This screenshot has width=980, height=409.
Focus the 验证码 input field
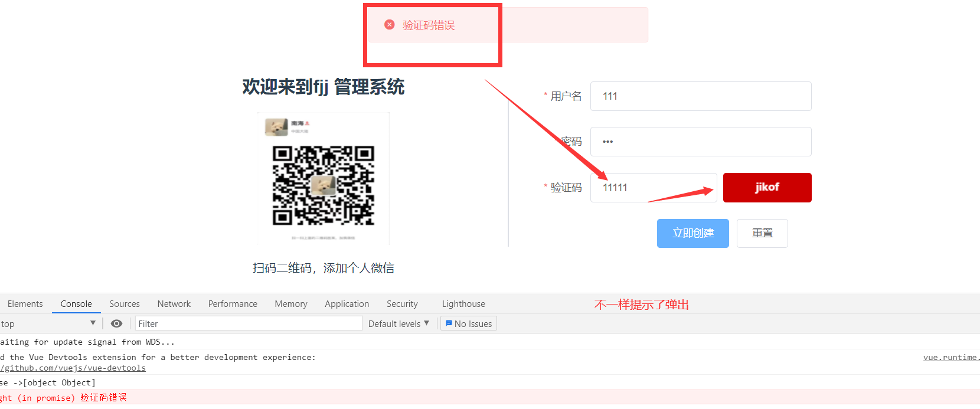point(654,188)
